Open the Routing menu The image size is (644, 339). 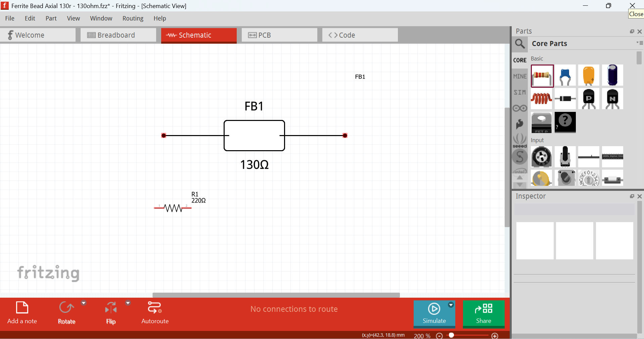point(133,18)
